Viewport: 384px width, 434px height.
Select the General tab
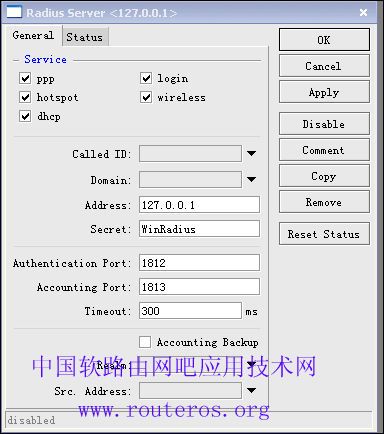pyautogui.click(x=33, y=35)
